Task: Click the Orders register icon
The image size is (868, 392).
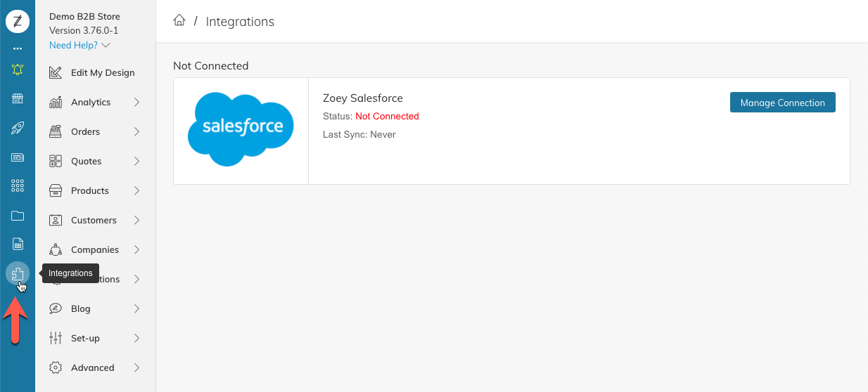Action: pos(56,131)
